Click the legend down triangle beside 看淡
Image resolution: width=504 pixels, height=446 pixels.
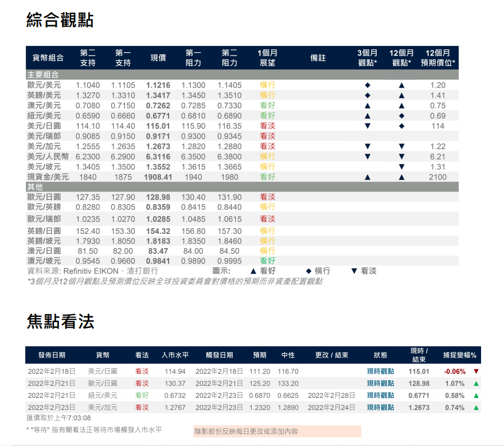(354, 271)
